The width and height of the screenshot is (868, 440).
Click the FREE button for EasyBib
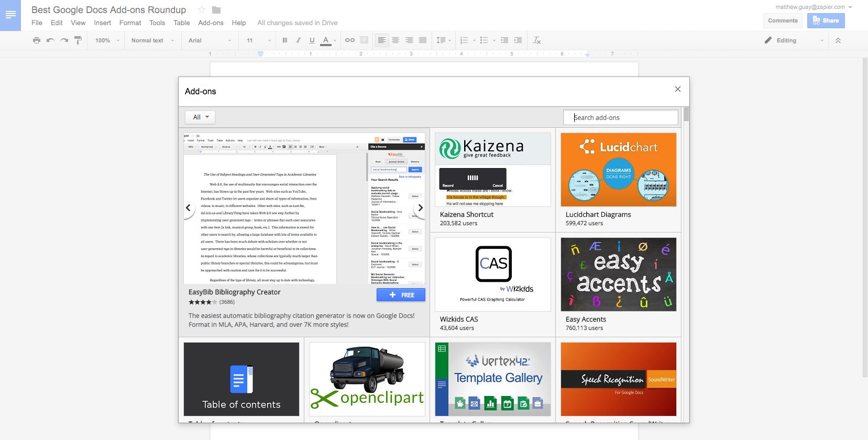(x=401, y=295)
